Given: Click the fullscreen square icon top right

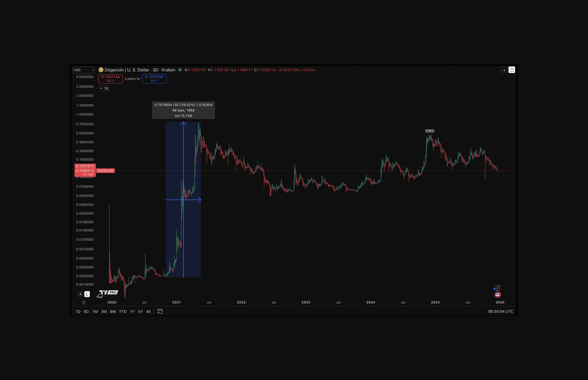Looking at the screenshot, I should (512, 70).
